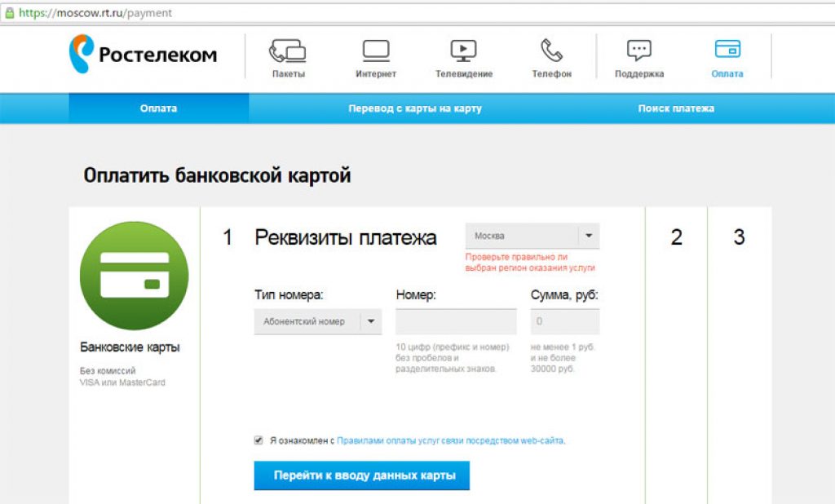Toggle the Я ознакомлен agreement checkbox

tap(258, 440)
